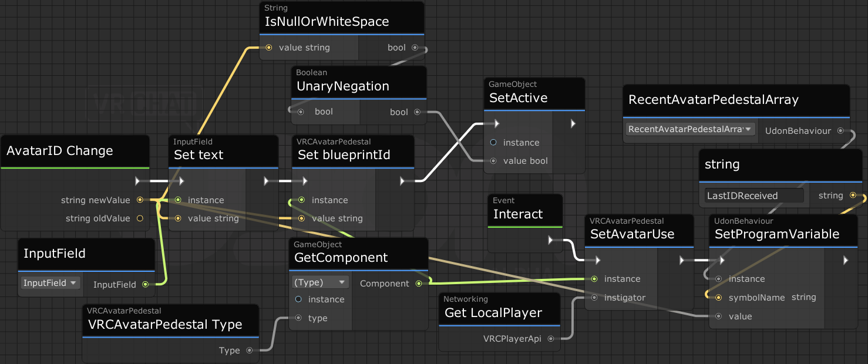Screen dimensions: 868x364
Task: Click the LastIDReceived text field
Action: [754, 196]
